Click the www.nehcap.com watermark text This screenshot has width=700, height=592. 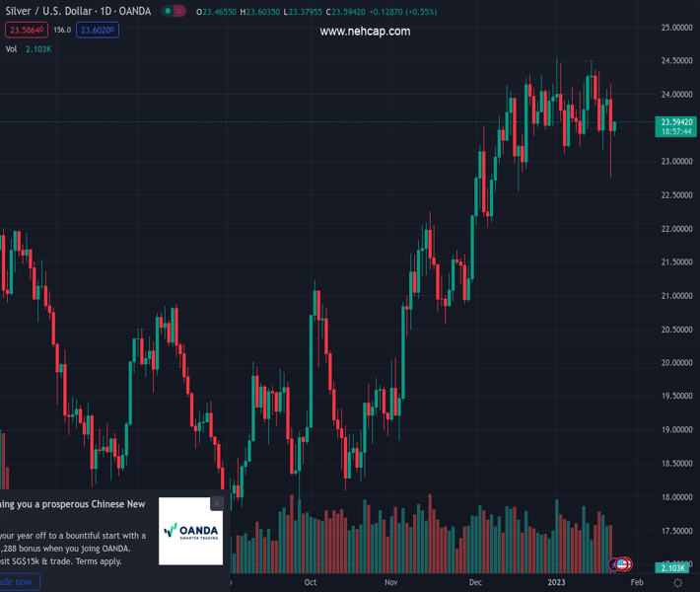(x=365, y=31)
